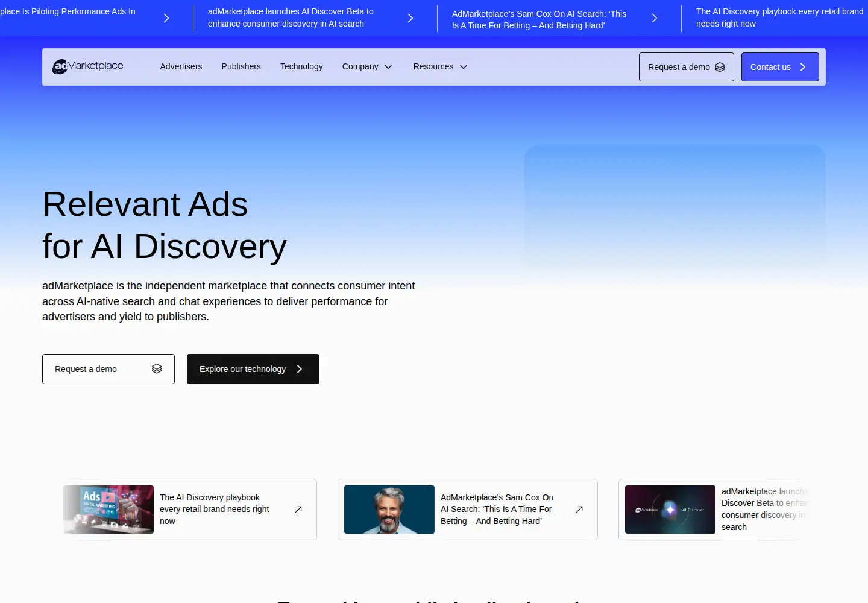The width and height of the screenshot is (868, 603).
Task: Open Sam Cox On AI Search card title
Action: (497, 510)
